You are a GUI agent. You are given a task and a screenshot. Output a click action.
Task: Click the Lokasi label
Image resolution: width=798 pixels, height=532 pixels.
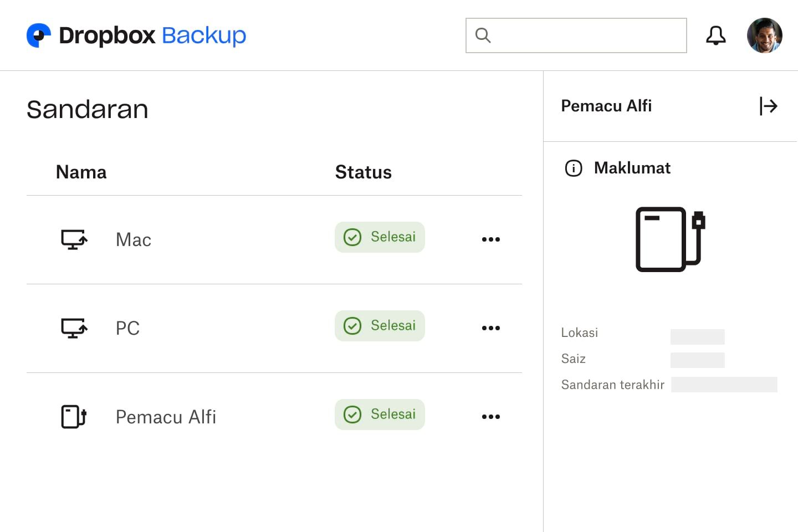pos(580,332)
